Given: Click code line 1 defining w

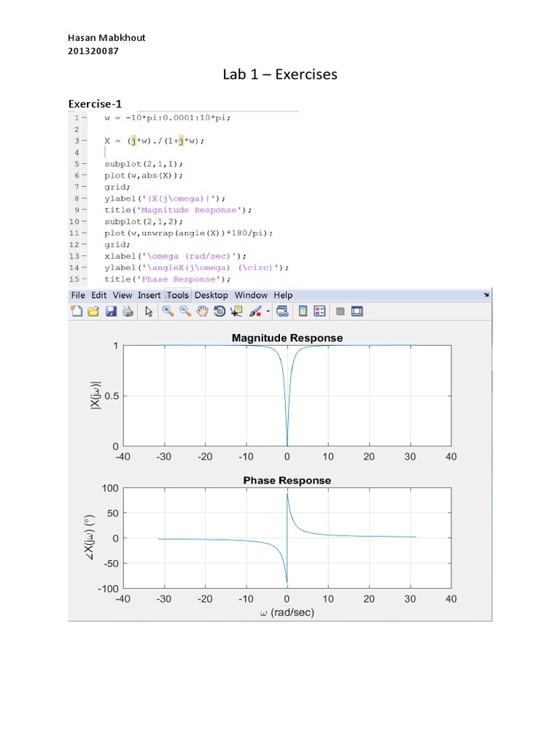Looking at the screenshot, I should point(168,117).
